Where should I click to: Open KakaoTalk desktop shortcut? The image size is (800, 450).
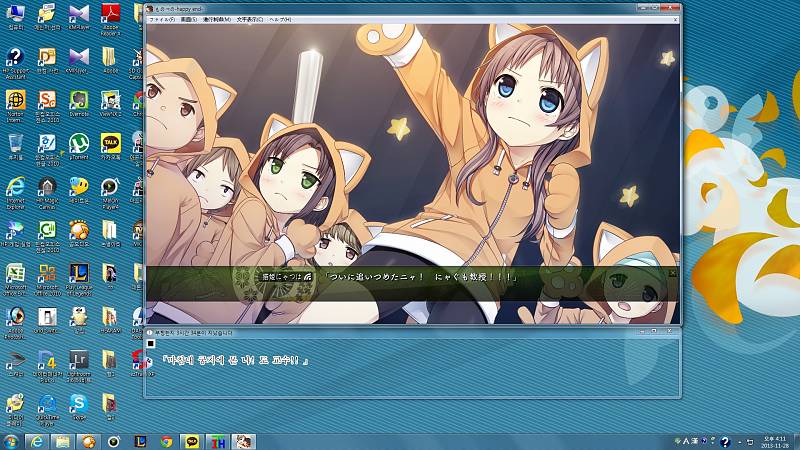pyautogui.click(x=110, y=145)
